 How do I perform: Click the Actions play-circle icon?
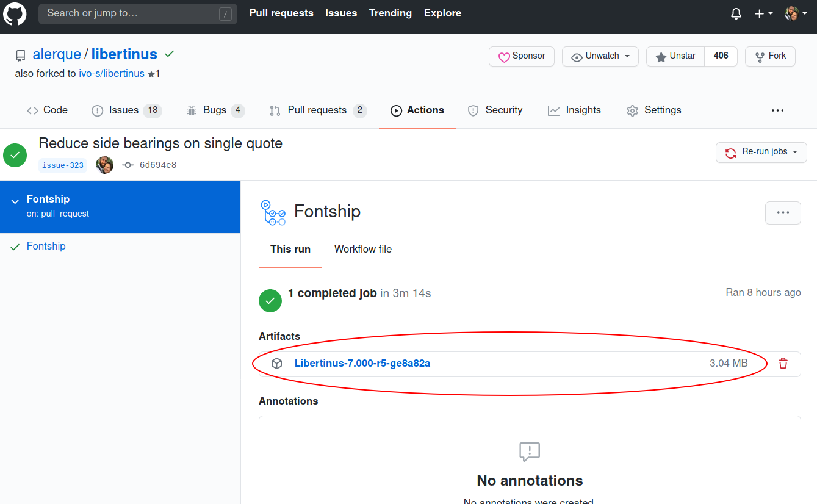pyautogui.click(x=397, y=111)
